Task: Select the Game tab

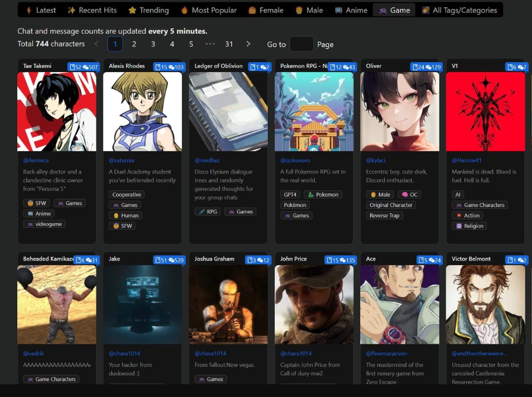Action: click(394, 10)
